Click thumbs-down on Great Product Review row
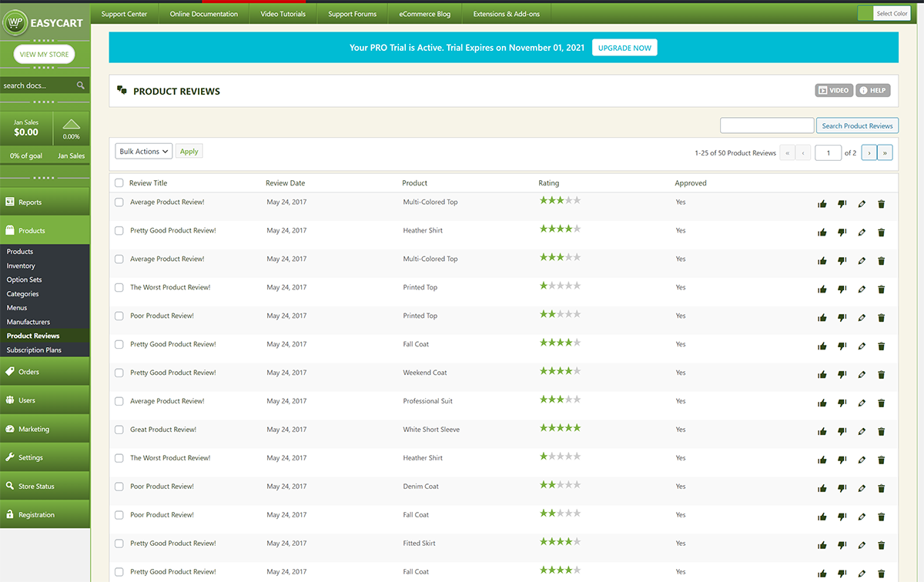The image size is (924, 582). click(842, 431)
